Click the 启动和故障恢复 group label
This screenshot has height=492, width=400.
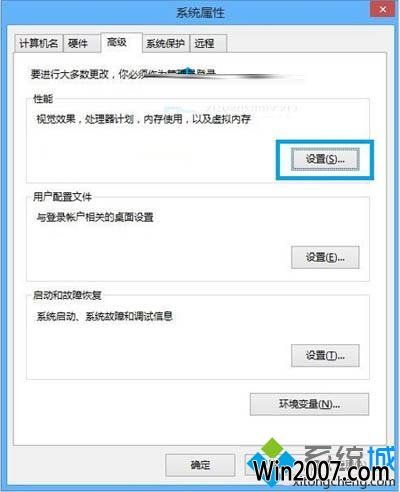point(67,295)
